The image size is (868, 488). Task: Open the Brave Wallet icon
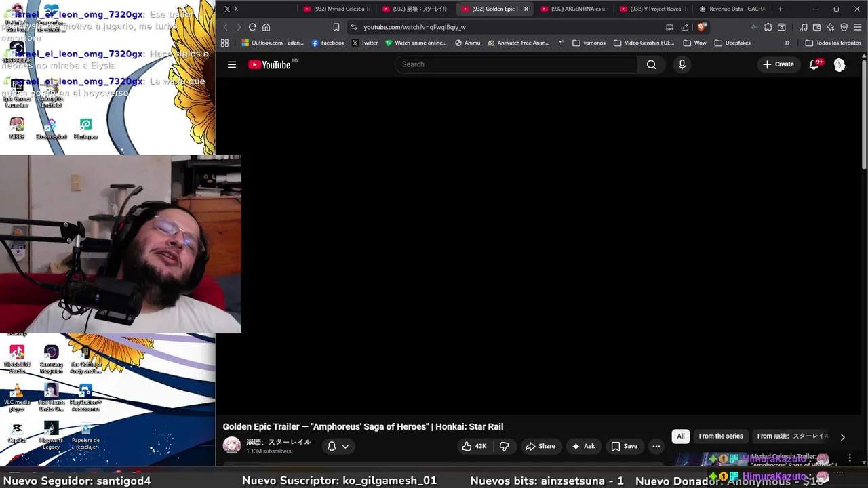pyautogui.click(x=816, y=27)
